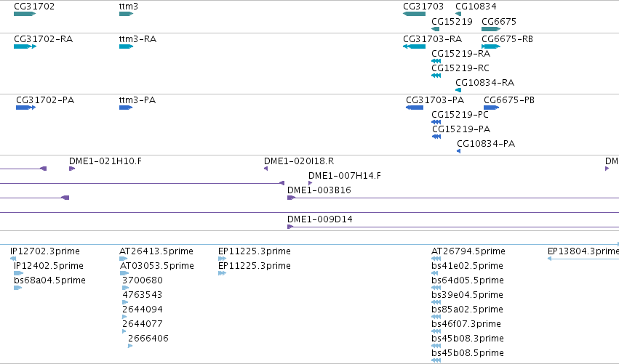Click EST feature 3700680 label
Screen dimensions: 619x364
tap(143, 280)
